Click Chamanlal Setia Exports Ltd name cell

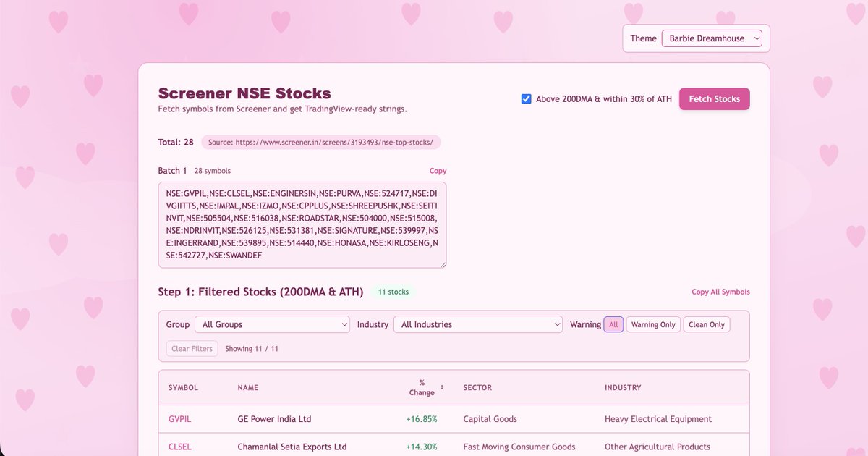(x=292, y=447)
